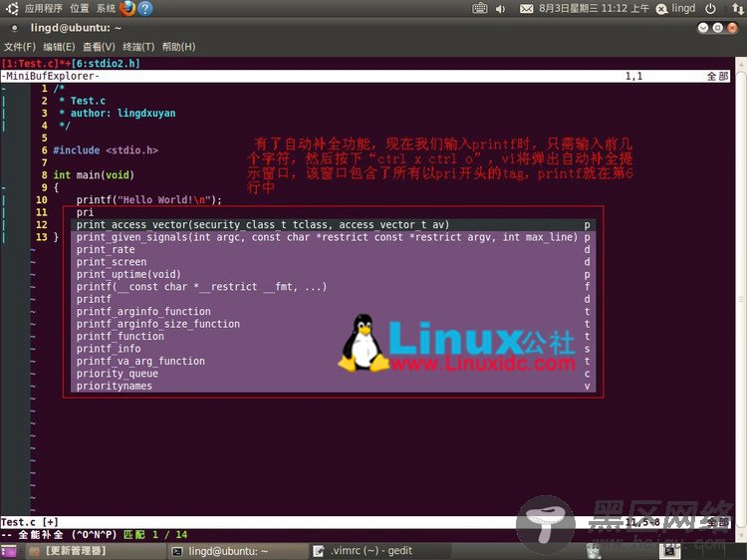This screenshot has height=560, width=747.
Task: Select printf_info completion entry
Action: 333,349
